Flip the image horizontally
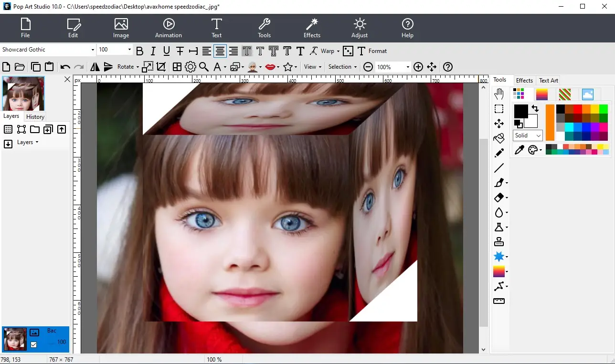Image resolution: width=615 pixels, height=364 pixels. 95,67
